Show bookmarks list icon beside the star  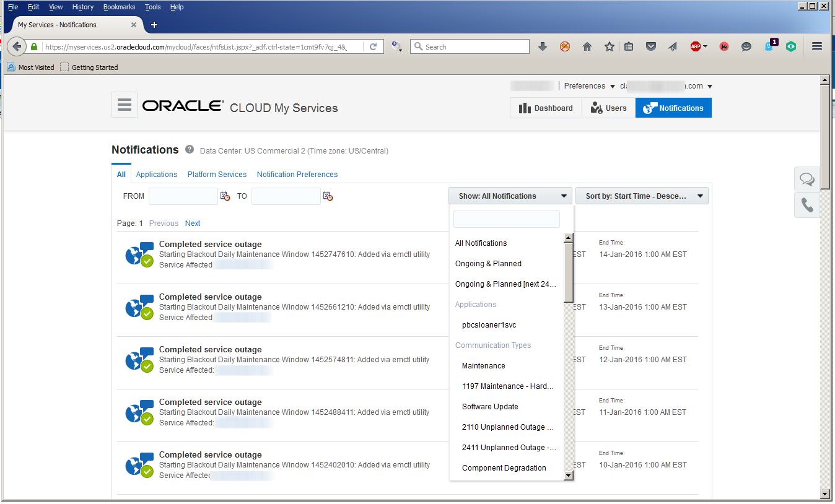[x=629, y=46]
